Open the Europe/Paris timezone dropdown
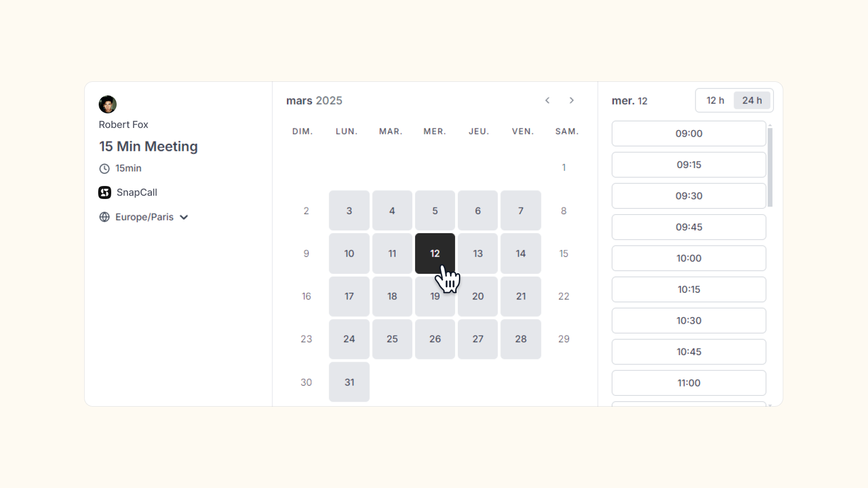Screen dimensions: 868x488 click(144, 217)
